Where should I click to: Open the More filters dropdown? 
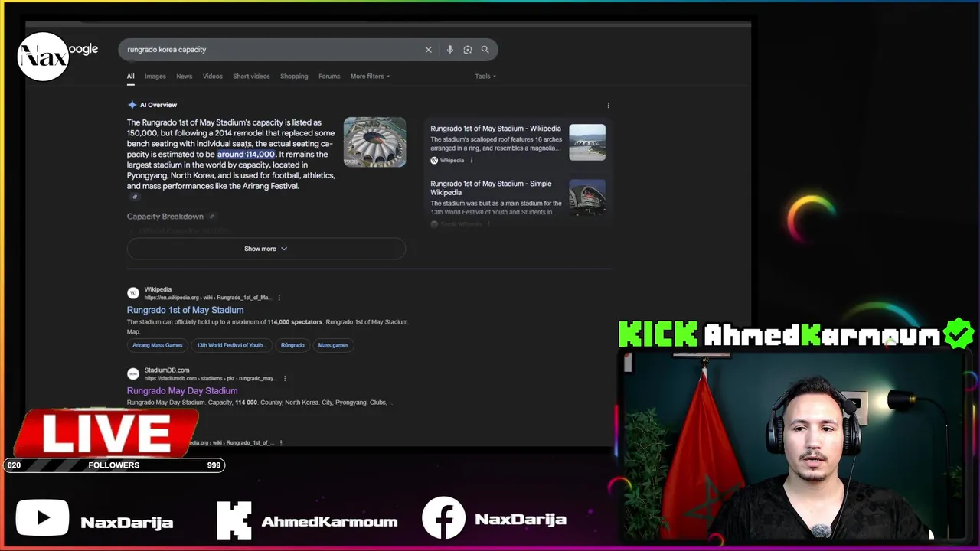pos(370,77)
